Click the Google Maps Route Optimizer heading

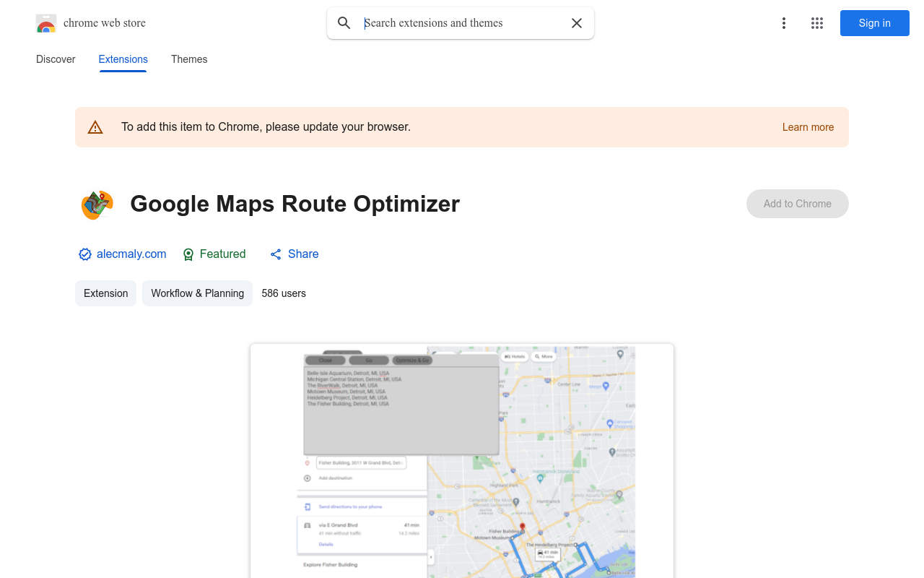[295, 204]
